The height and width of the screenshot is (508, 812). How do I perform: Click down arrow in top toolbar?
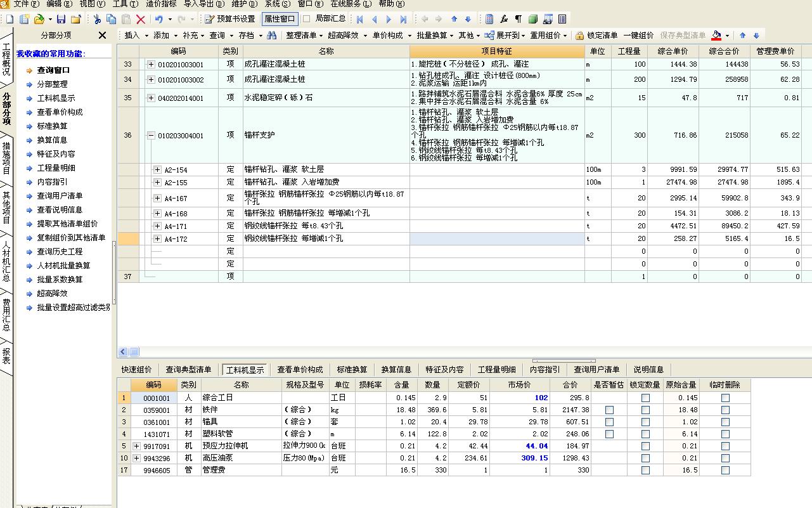pyautogui.click(x=468, y=19)
